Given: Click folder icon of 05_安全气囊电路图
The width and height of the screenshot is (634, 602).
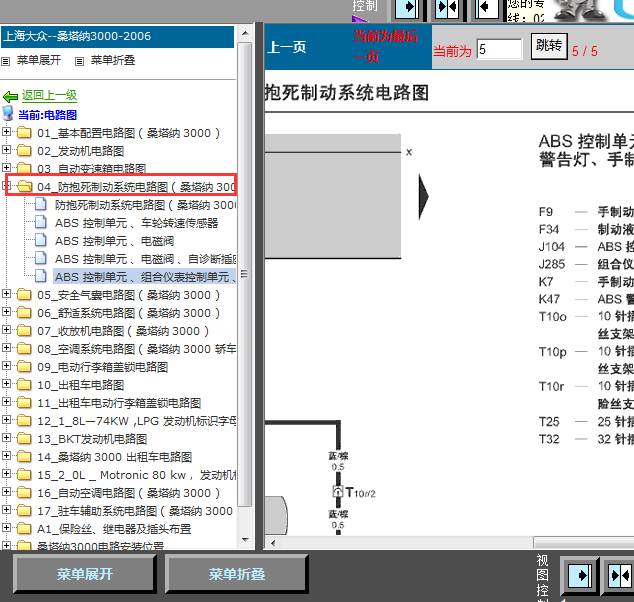Looking at the screenshot, I should (24, 294).
